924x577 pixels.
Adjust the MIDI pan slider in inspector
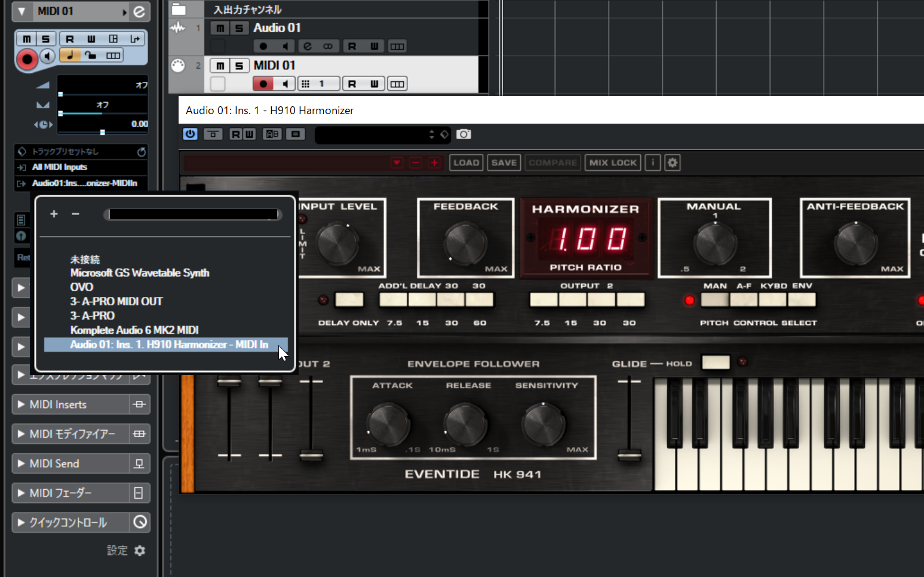tap(103, 113)
